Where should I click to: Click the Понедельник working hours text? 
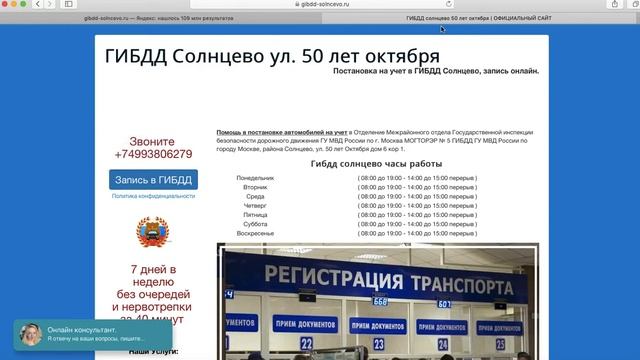pos(418,178)
